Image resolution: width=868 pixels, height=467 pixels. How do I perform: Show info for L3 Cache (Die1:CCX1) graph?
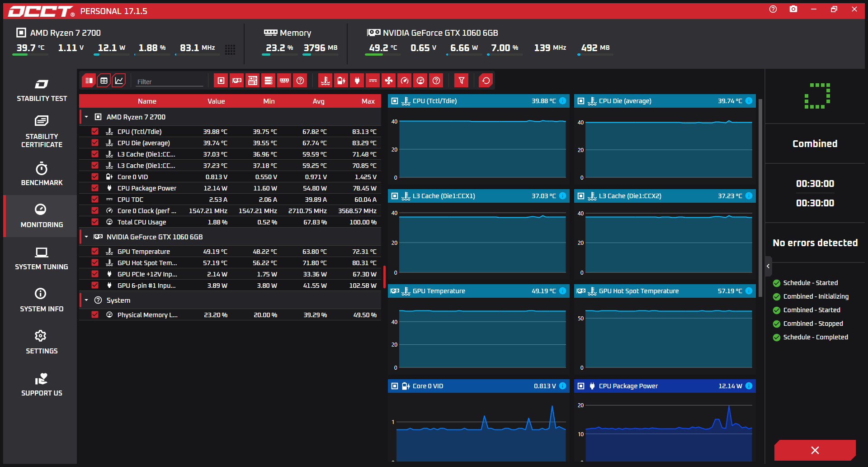tap(562, 196)
